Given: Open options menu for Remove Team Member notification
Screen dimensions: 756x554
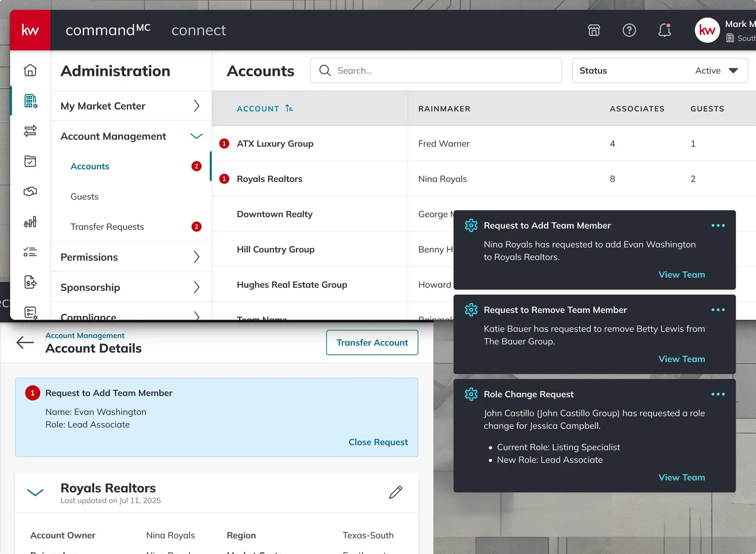Looking at the screenshot, I should (x=718, y=310).
